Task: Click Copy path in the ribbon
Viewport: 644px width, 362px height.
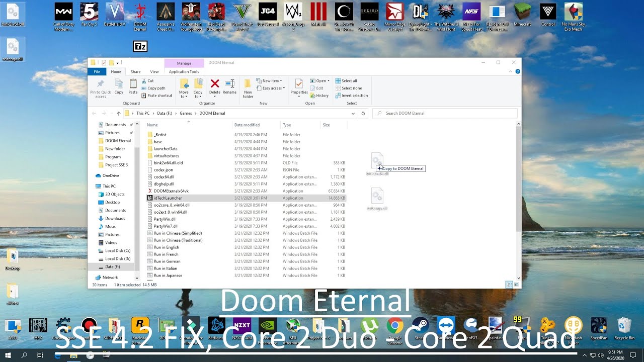Action: pos(153,88)
